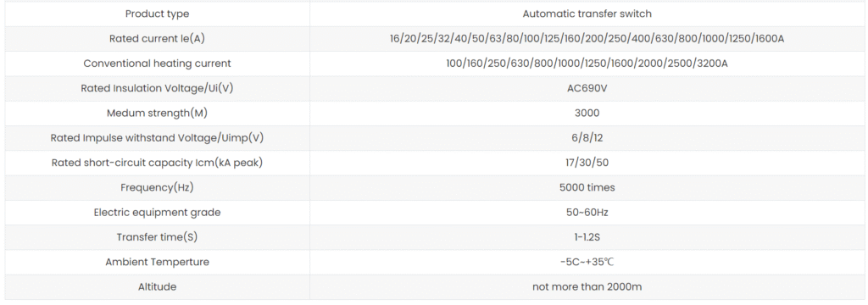Screen dimensions: 868x305
Task: Click Rated Impulse withstand Voltage label
Action: pos(157,138)
